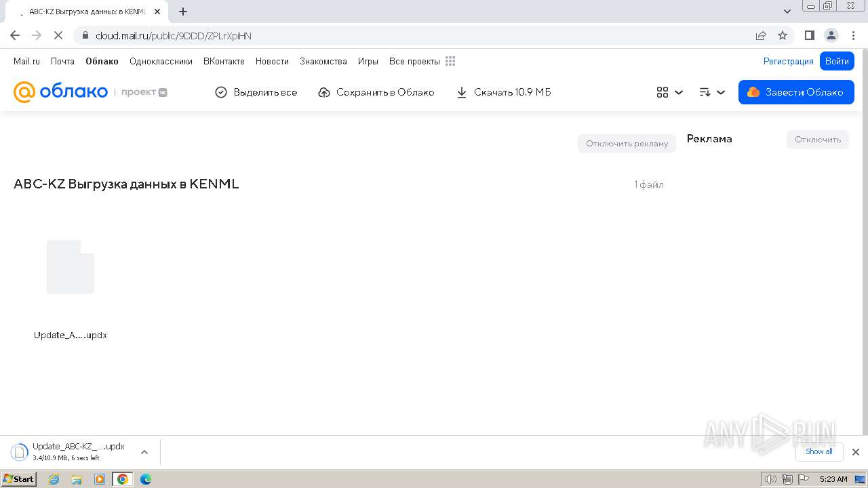Open the Одноклассники link
The height and width of the screenshot is (488, 868).
pos(161,61)
